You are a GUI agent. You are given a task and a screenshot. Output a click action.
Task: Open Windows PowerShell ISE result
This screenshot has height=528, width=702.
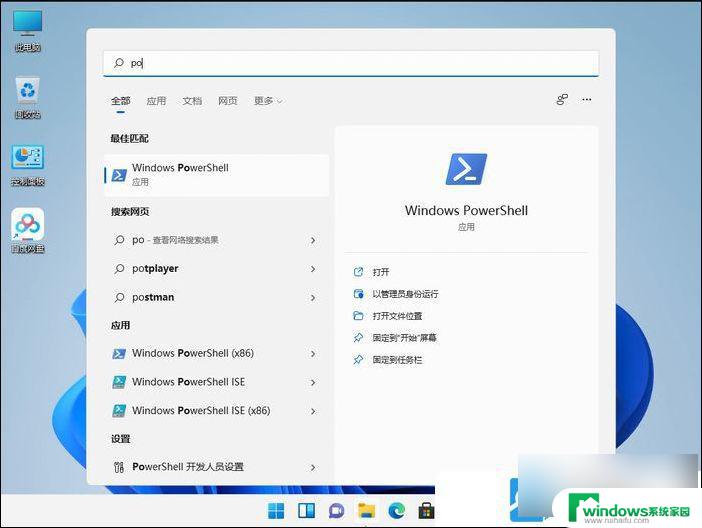217,382
